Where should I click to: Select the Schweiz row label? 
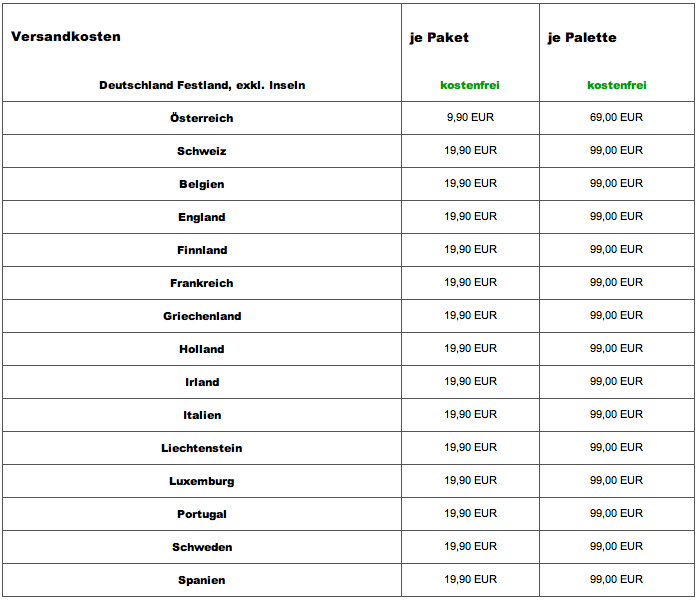coord(202,151)
